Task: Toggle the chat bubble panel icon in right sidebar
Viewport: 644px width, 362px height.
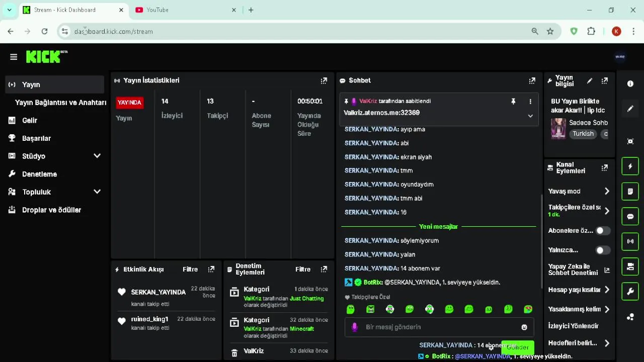Action: (x=630, y=217)
